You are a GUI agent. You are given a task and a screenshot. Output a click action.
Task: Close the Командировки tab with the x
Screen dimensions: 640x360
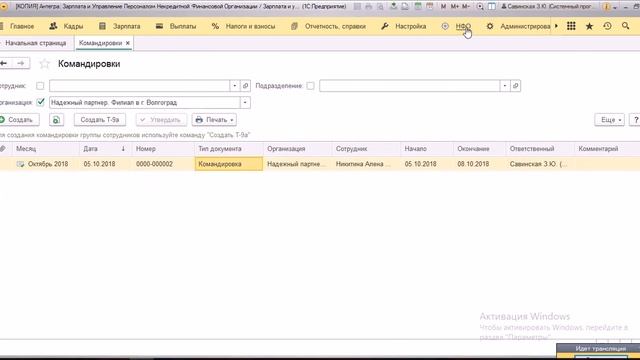coord(128,43)
